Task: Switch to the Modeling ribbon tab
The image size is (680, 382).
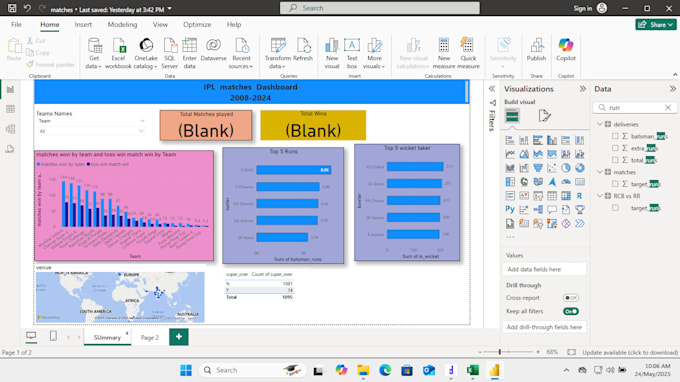Action: click(x=122, y=25)
